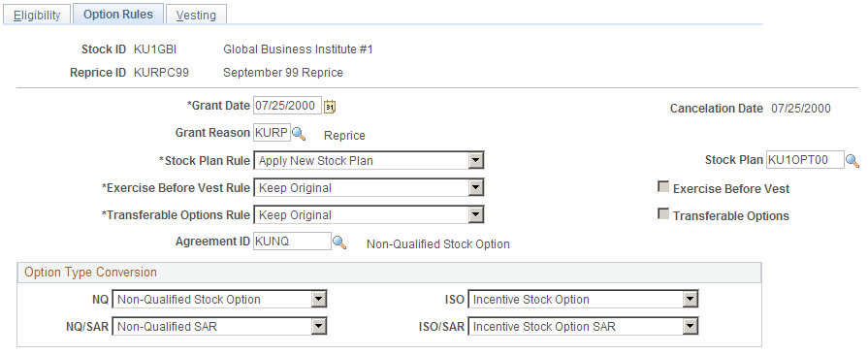The height and width of the screenshot is (355, 868).
Task: Open the ISO option type dropdown
Action: (584, 300)
